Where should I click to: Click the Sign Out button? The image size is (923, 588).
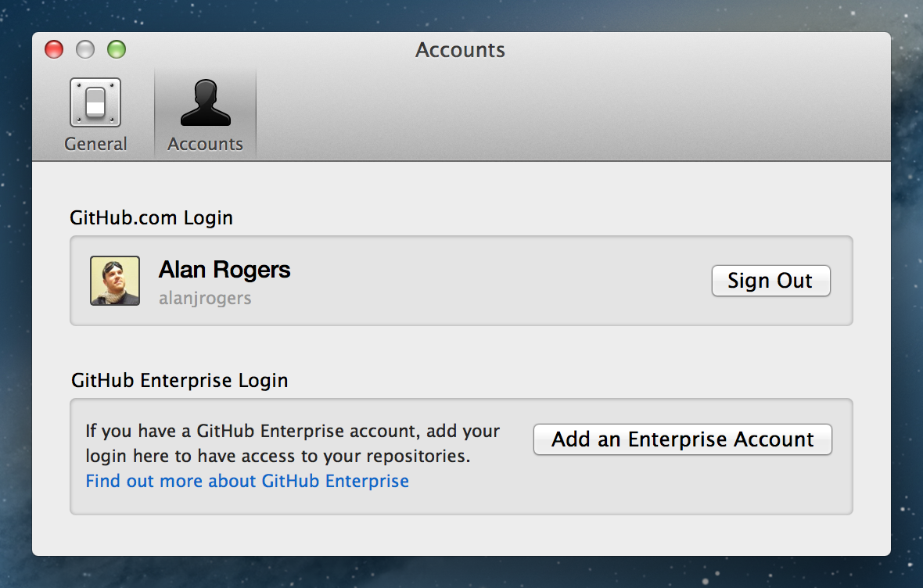770,281
